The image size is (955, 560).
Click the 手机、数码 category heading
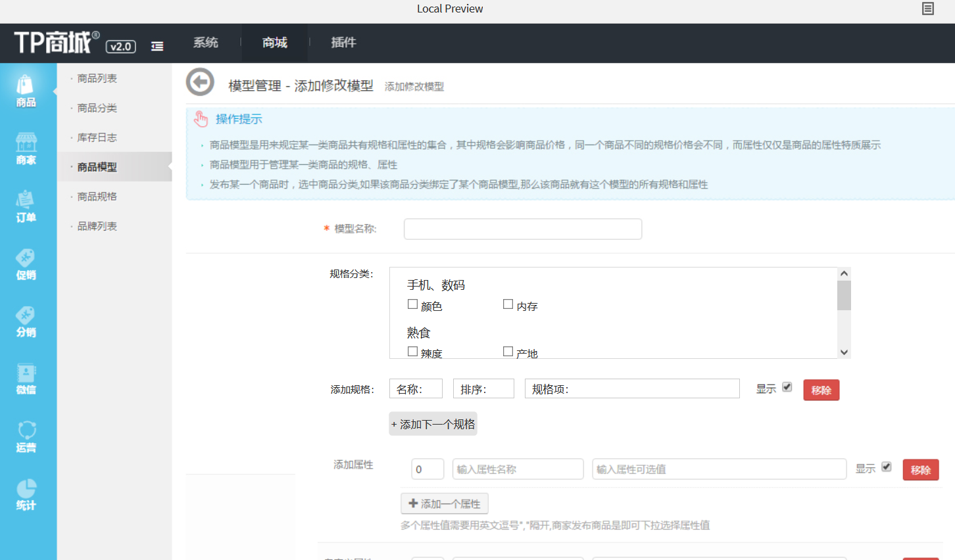(x=436, y=285)
